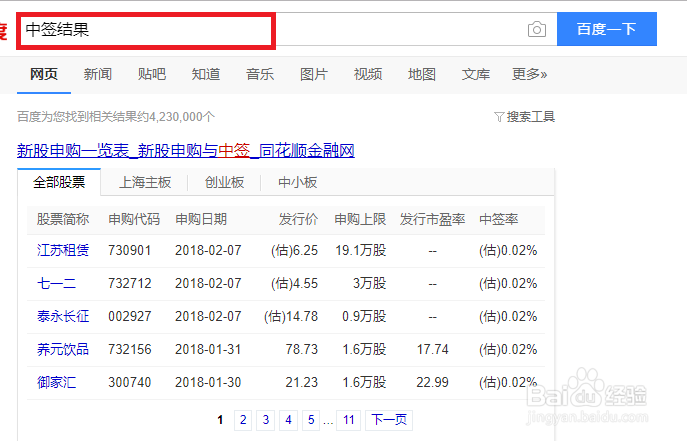
Task: Switch to the 中小板 tab
Action: pos(297,182)
